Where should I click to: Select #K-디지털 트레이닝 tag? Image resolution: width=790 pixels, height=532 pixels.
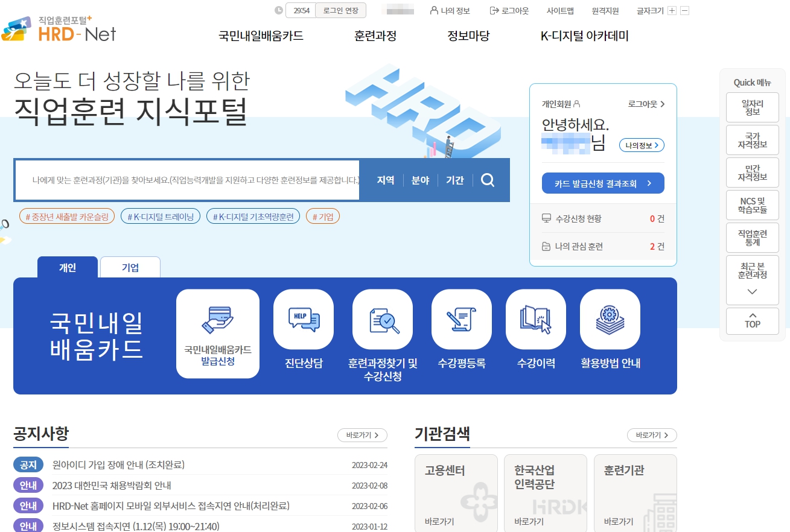pos(161,216)
